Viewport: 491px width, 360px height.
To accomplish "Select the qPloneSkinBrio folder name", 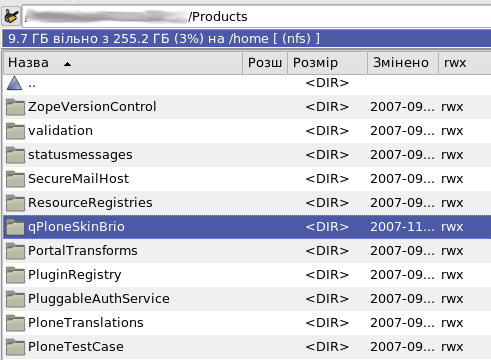I will coord(76,227).
